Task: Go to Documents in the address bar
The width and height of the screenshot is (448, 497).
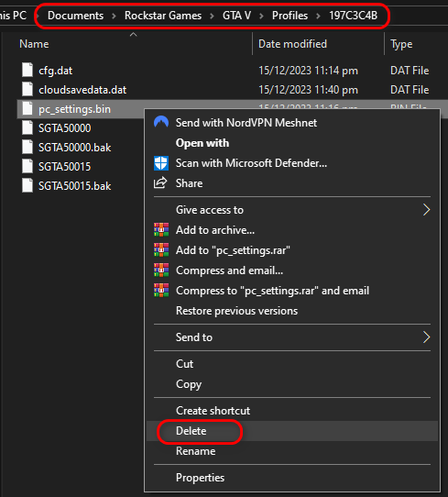Action: [75, 16]
